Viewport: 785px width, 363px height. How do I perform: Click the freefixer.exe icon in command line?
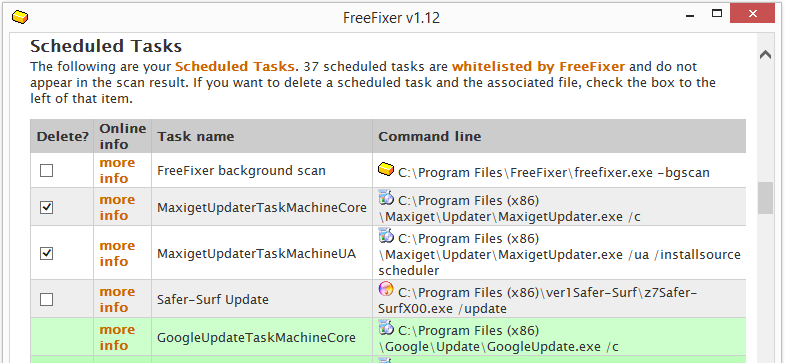386,170
